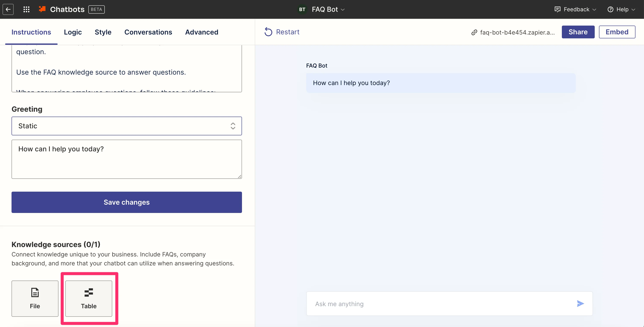
Task: Open the Conversations tab
Action: 148,32
